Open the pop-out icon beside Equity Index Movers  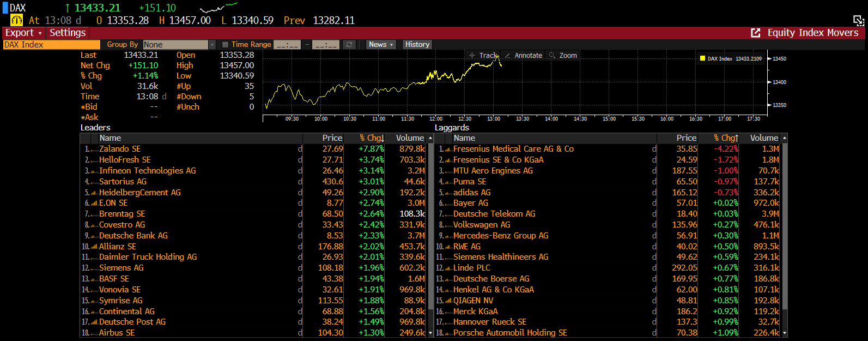pyautogui.click(x=755, y=33)
